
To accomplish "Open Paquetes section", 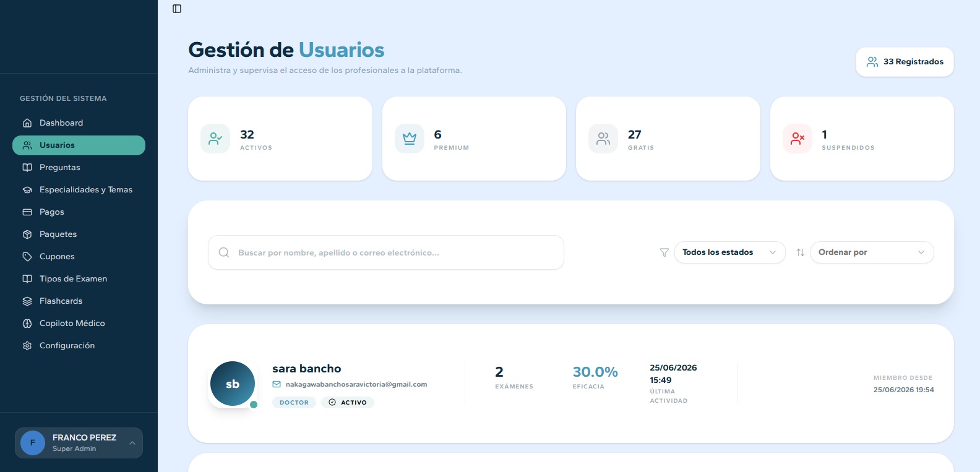I will coord(79,234).
